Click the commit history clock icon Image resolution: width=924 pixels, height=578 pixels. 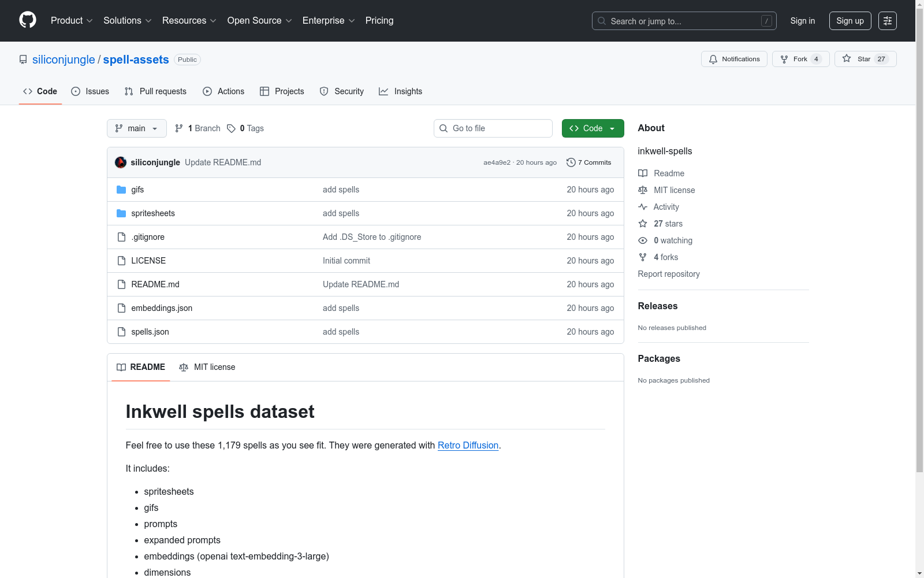(x=571, y=162)
